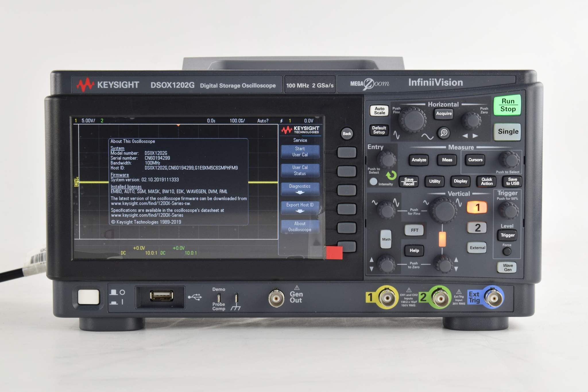Viewport: 588px width, 392px height.
Task: Toggle channel 2 key
Action: pos(477,228)
